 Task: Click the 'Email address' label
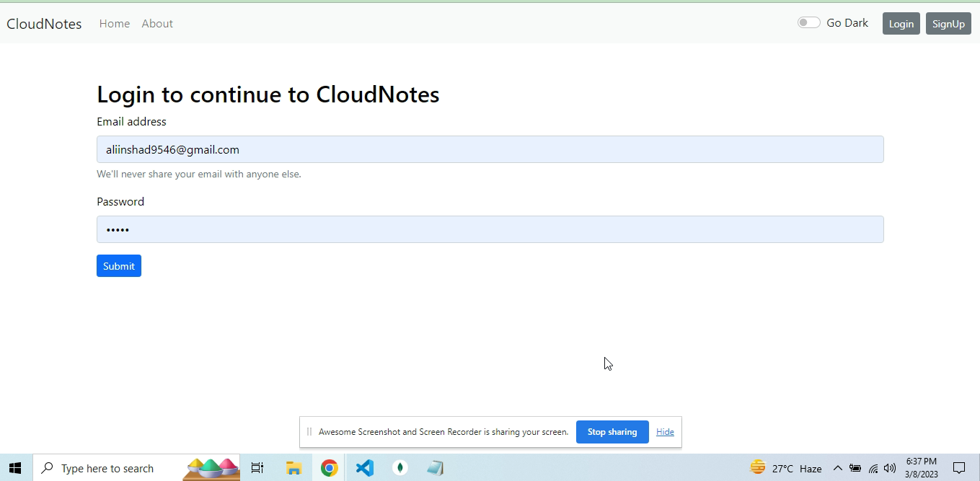(x=131, y=122)
